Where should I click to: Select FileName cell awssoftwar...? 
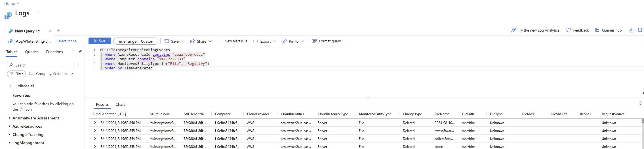point(444,131)
